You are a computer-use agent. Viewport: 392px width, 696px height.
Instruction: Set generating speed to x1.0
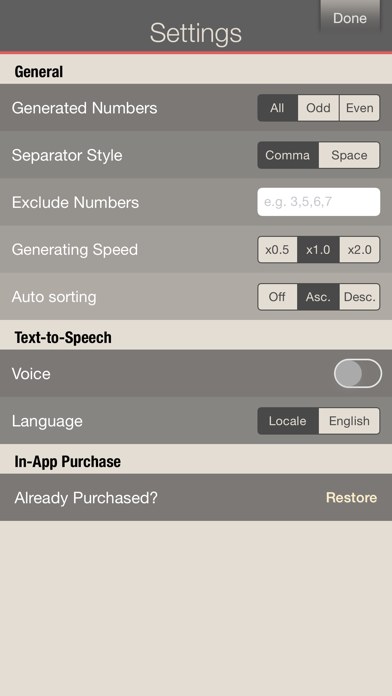pyautogui.click(x=318, y=249)
